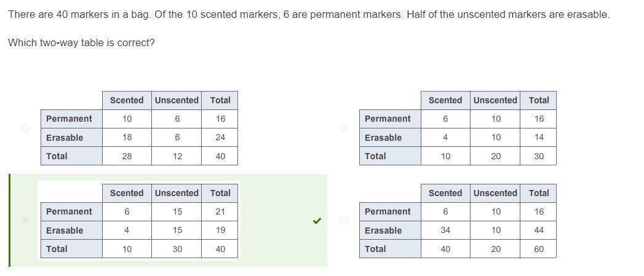Click the Erasable total cell showing 19
Image resolution: width=644 pixels, height=276 pixels.
[x=220, y=231]
